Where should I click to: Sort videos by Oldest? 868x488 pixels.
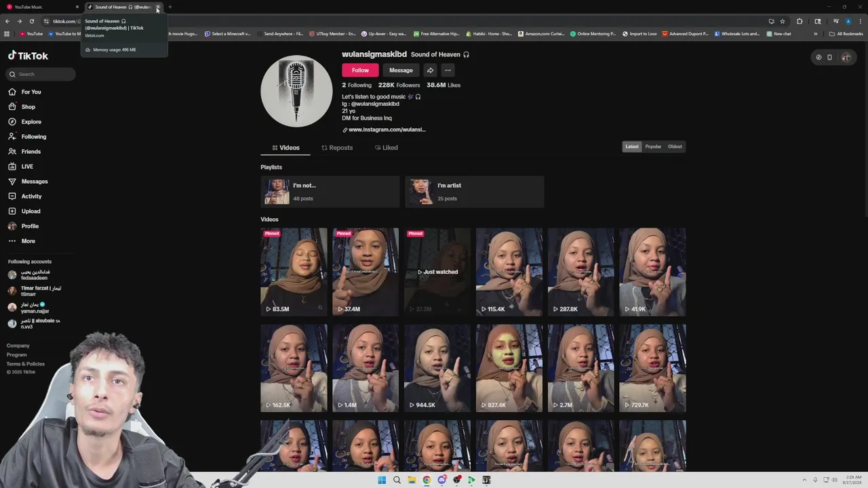[x=675, y=146]
